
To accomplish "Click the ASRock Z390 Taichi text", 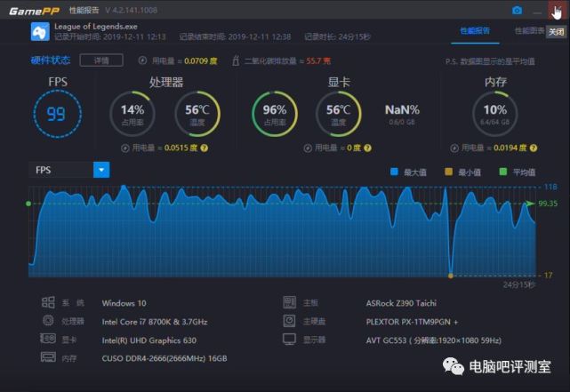I will tap(401, 303).
